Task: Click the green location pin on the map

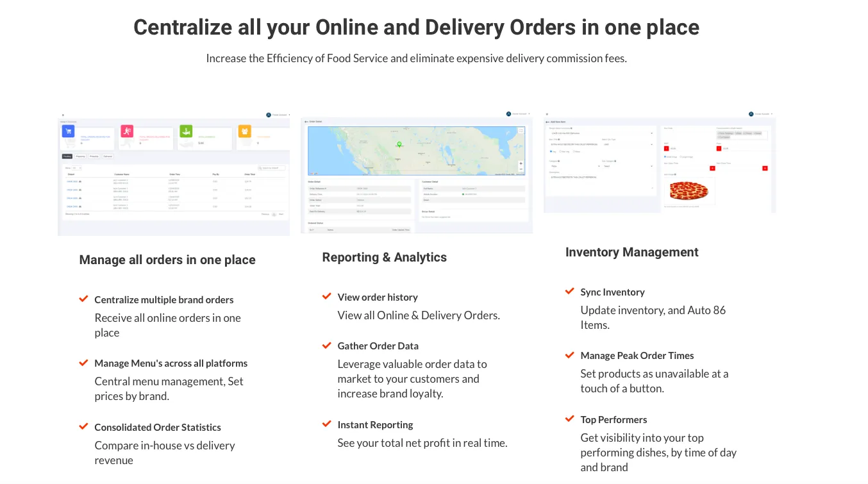Action: point(399,145)
